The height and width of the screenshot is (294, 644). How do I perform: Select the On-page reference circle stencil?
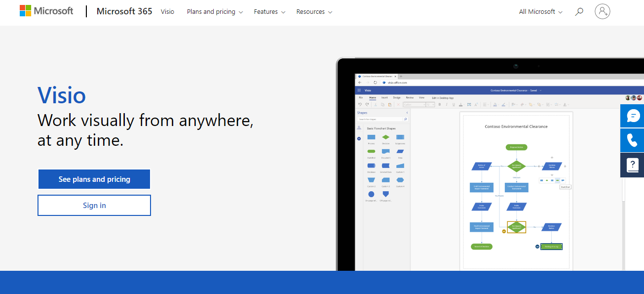coord(371,194)
